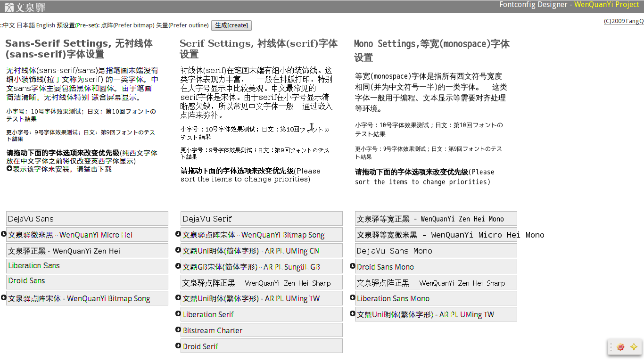Select Droid Sans Mono font item
Screen dimensions: 644x362
436,266
